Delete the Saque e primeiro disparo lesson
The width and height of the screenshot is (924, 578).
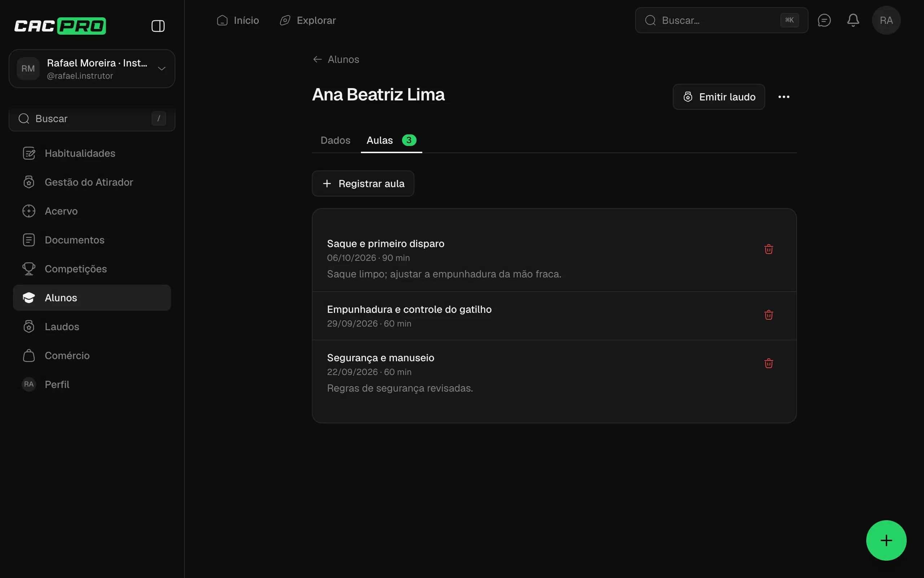[x=768, y=249]
